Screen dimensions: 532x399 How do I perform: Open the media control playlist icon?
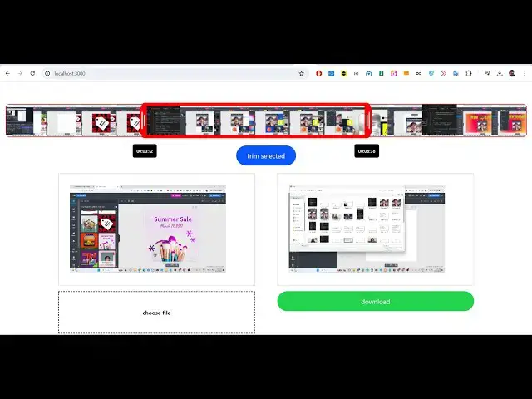pyautogui.click(x=487, y=73)
